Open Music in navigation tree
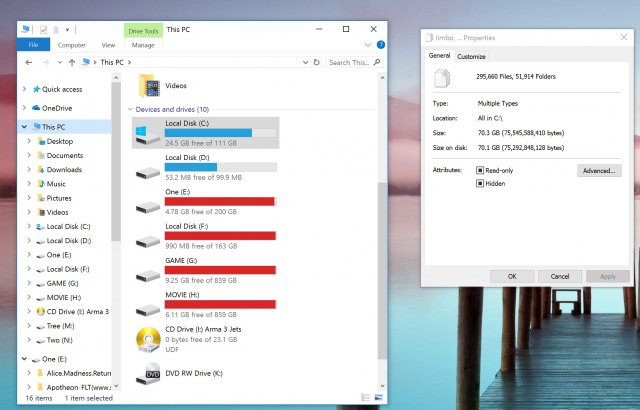The height and width of the screenshot is (410, 640). click(51, 184)
